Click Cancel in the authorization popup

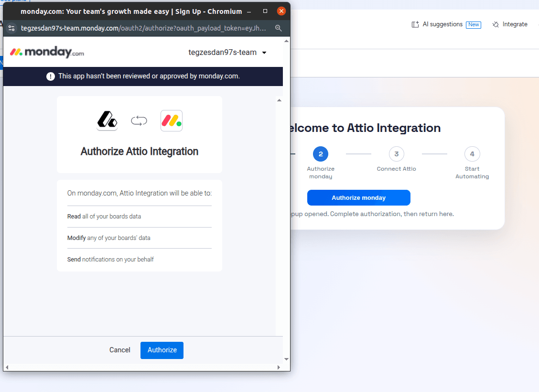click(119, 350)
